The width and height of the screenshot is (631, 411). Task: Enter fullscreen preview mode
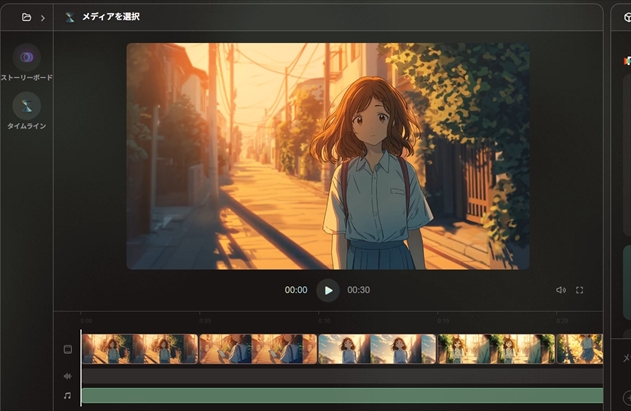[x=580, y=290]
